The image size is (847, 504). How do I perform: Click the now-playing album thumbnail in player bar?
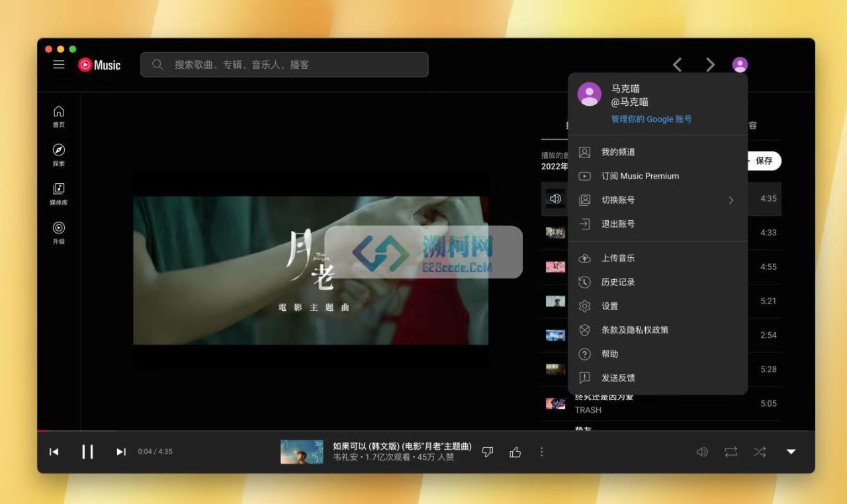click(x=302, y=452)
